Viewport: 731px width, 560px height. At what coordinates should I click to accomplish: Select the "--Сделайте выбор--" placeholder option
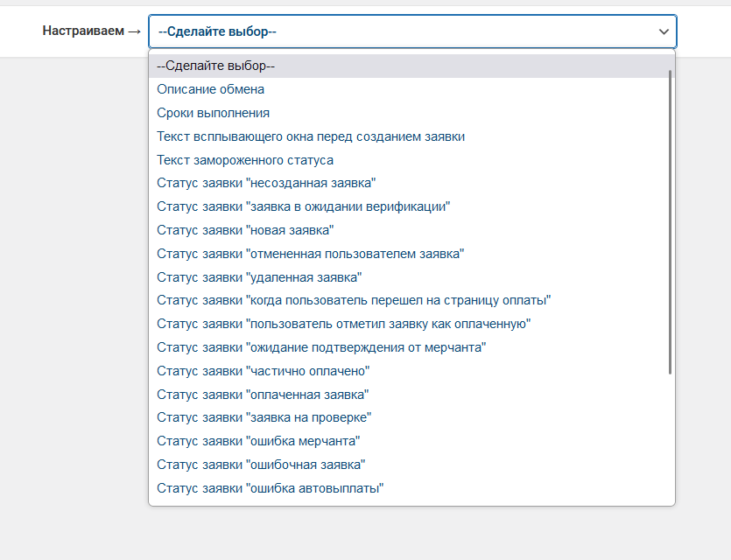(x=216, y=66)
